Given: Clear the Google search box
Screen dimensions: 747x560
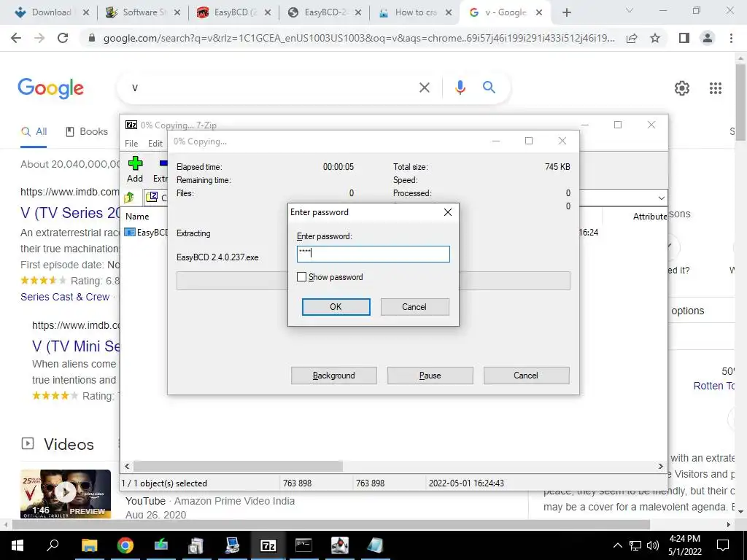Looking at the screenshot, I should point(424,87).
